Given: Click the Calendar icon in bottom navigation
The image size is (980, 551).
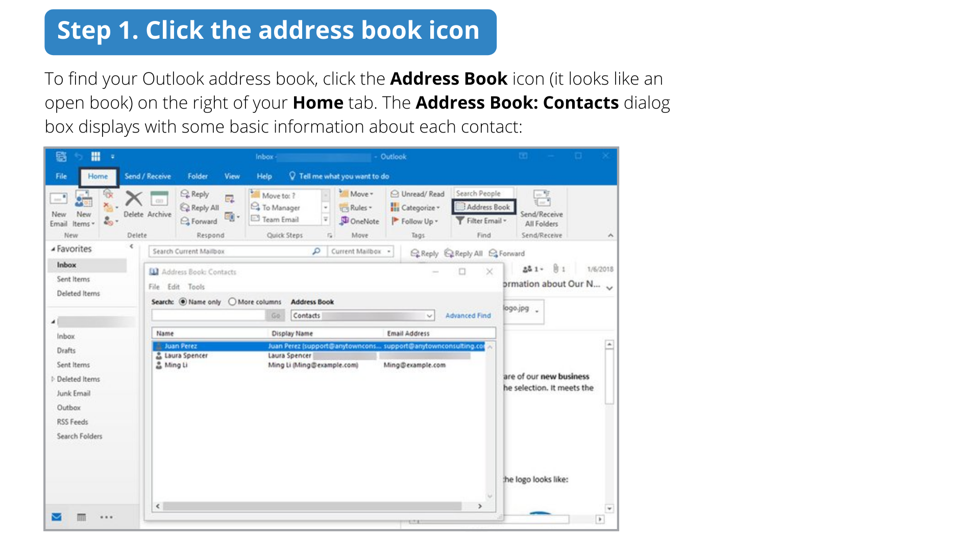Looking at the screenshot, I should [x=81, y=517].
